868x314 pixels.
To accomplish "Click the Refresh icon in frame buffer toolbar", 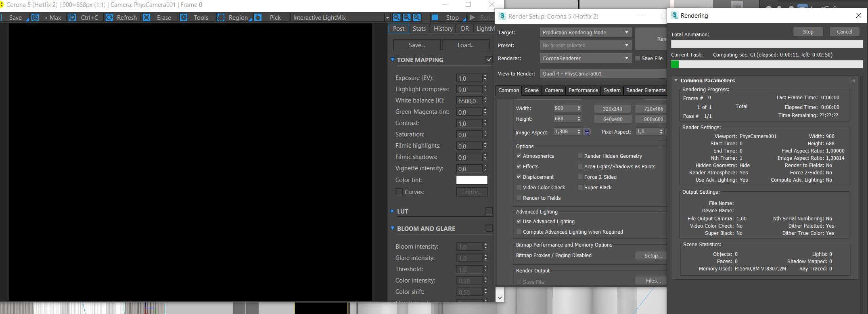I will (x=109, y=17).
